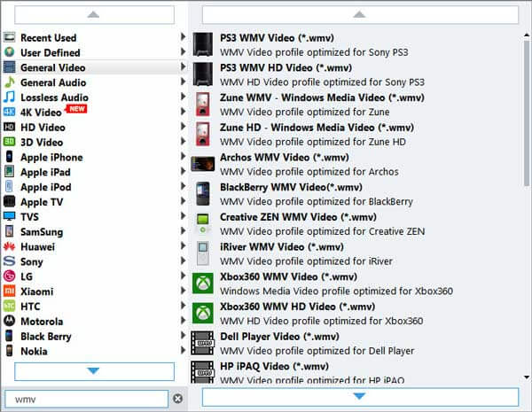Expand the Sony submenu arrow
The image size is (532, 412).
183,260
